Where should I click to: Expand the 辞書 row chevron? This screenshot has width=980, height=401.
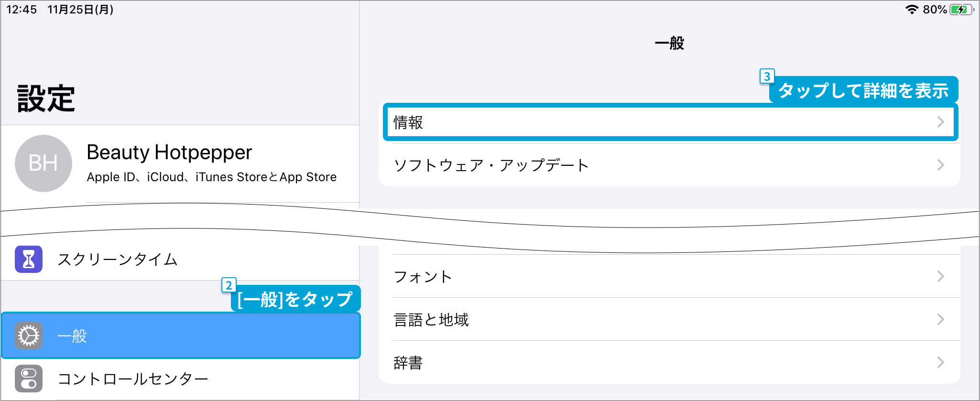tap(940, 362)
